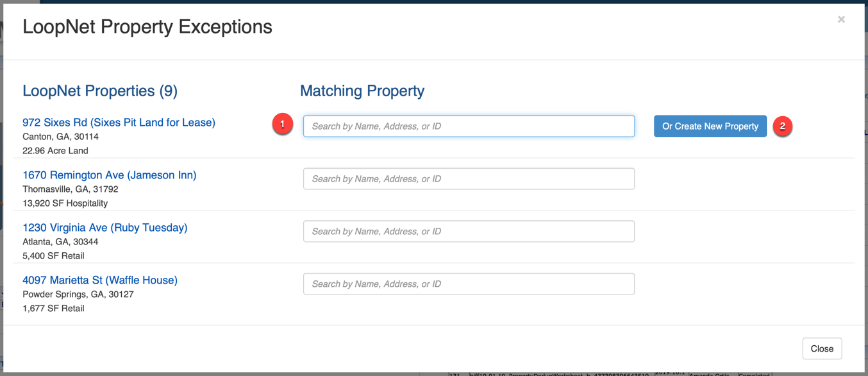The image size is (868, 376).
Task: Click the LoopNet Property Exceptions title
Action: (x=147, y=27)
